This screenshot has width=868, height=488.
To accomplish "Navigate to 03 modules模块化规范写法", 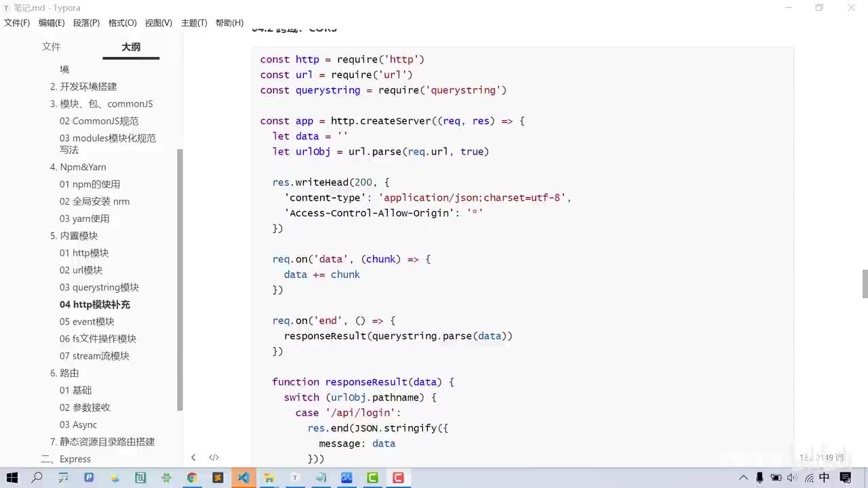I will tap(108, 144).
